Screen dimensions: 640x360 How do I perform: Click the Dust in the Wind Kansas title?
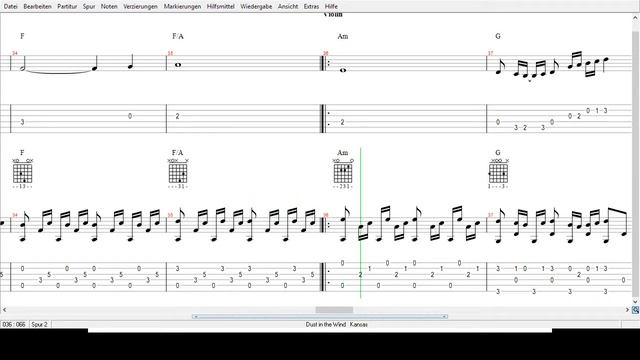pos(337,324)
